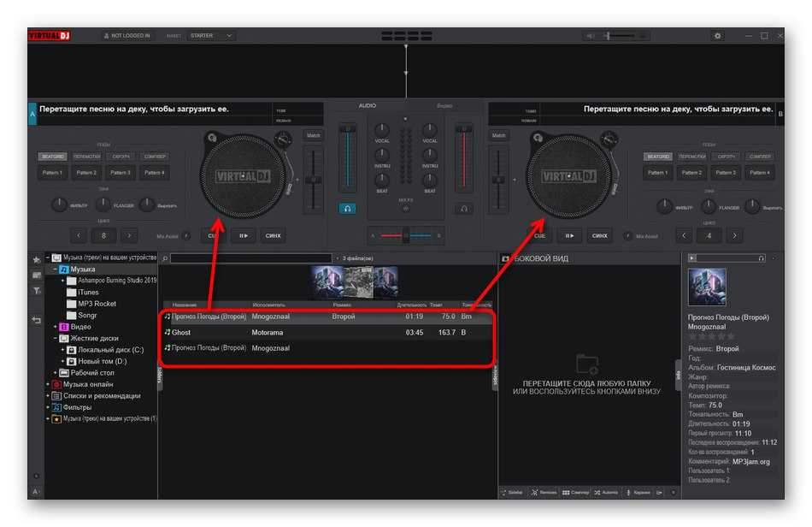Click the music note icon beside Ghost

pyautogui.click(x=168, y=332)
